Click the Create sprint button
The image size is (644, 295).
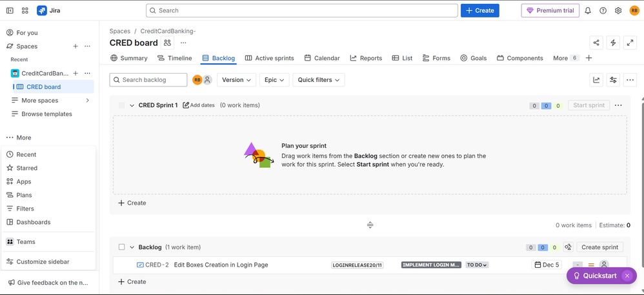click(599, 247)
